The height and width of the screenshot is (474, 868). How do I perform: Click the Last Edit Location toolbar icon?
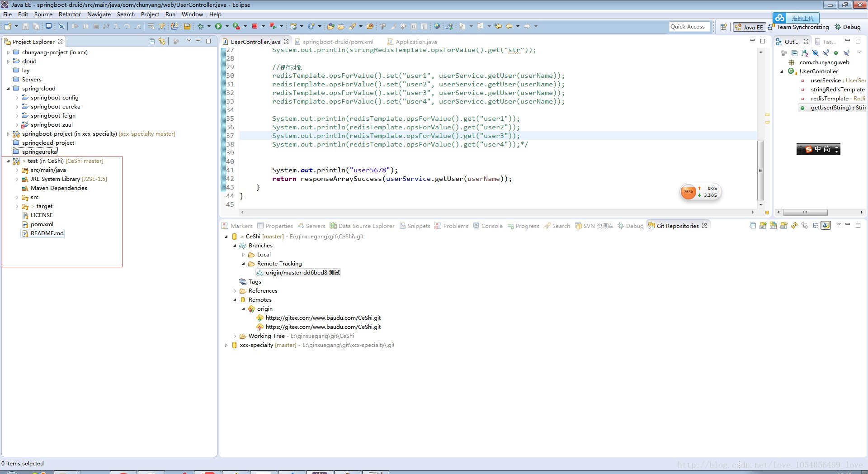pos(498,26)
